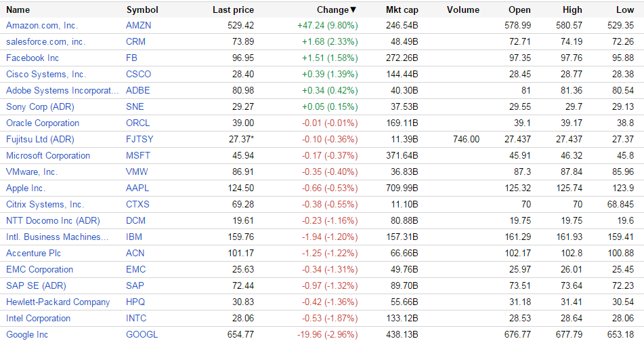Click the AMZN ticker symbol link
This screenshot has height=341, width=644.
pyautogui.click(x=138, y=25)
